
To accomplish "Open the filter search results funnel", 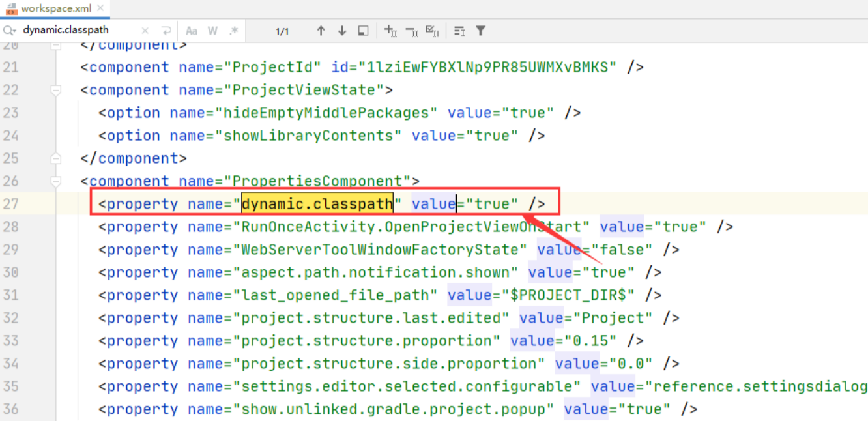I will click(x=480, y=30).
